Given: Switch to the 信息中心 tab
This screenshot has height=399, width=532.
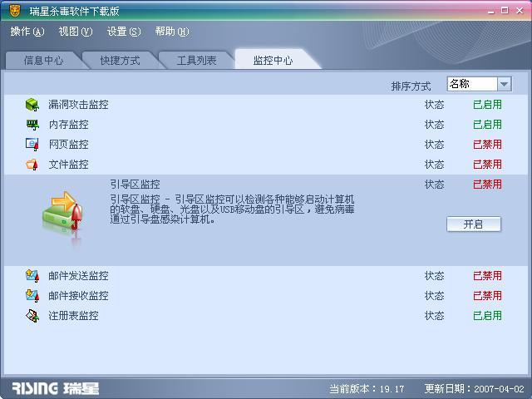Looking at the screenshot, I should coord(43,61).
